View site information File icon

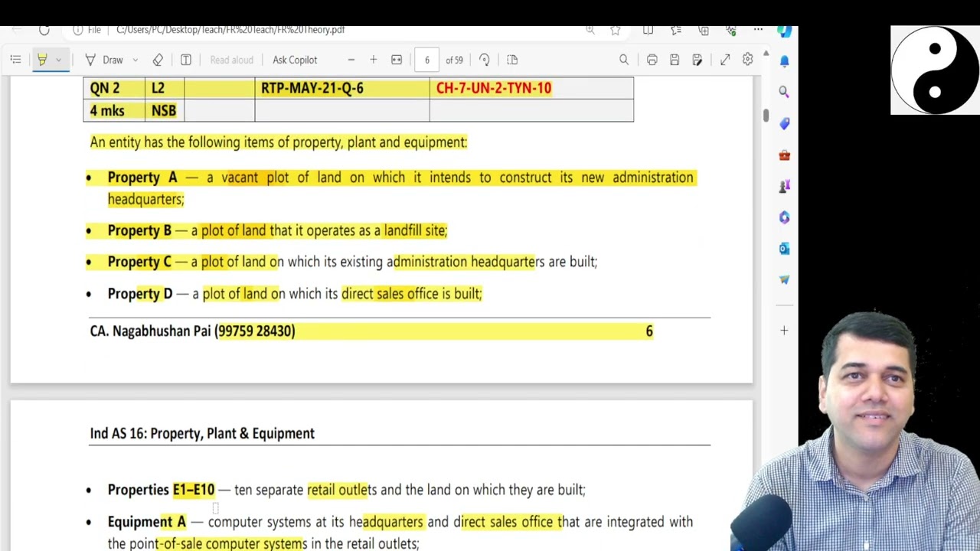[x=87, y=30]
